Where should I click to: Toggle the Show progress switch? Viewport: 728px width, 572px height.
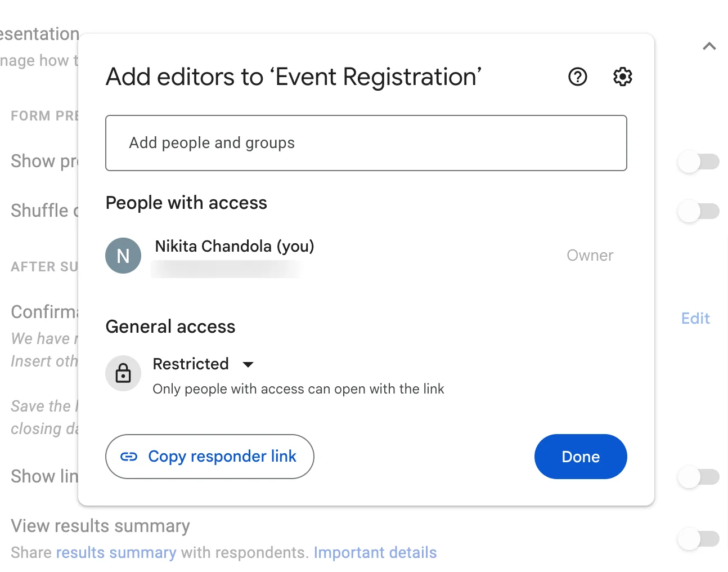698,162
